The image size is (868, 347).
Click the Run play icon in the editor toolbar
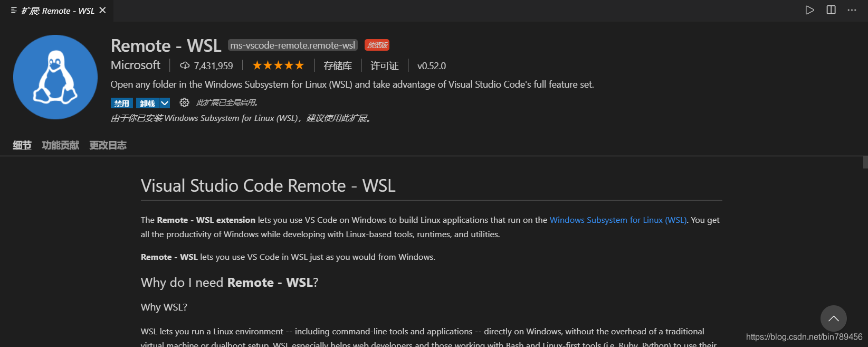click(x=809, y=10)
